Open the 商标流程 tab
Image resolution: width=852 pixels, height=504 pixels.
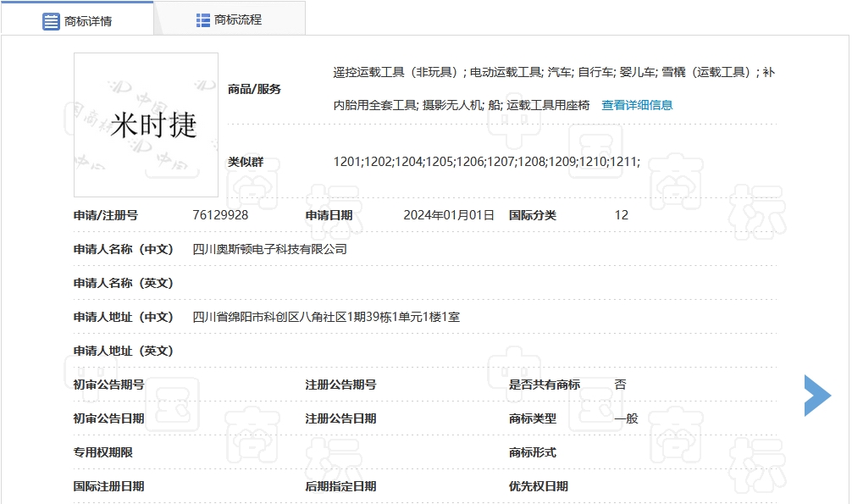[x=238, y=19]
